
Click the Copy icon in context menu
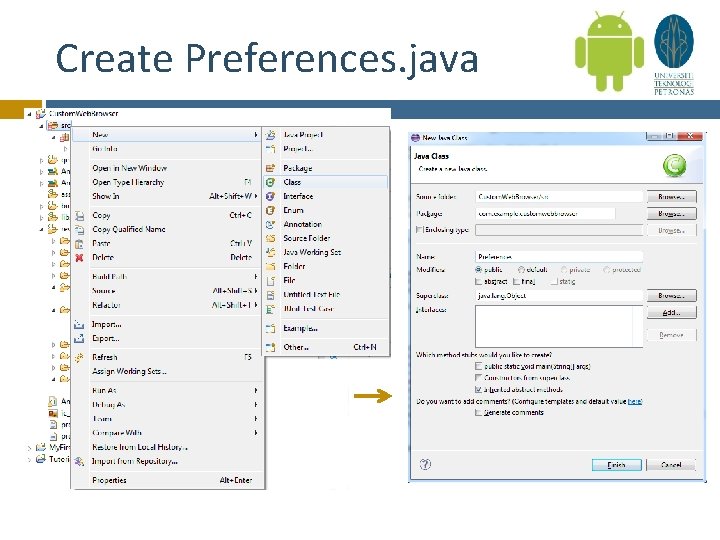79,215
